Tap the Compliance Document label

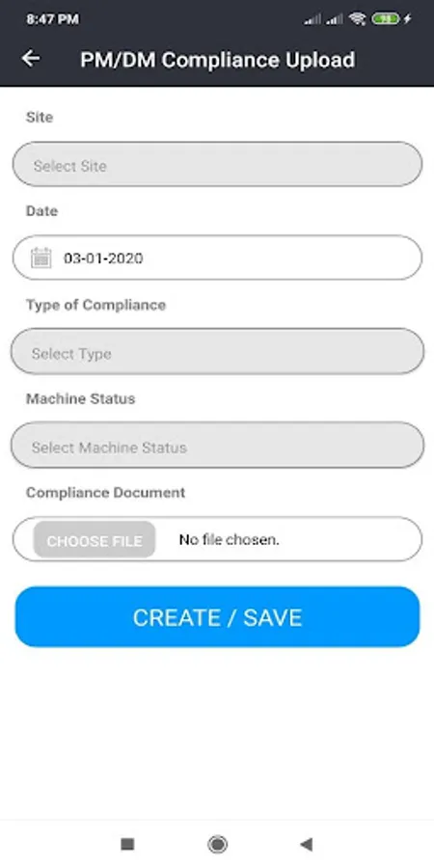click(105, 493)
